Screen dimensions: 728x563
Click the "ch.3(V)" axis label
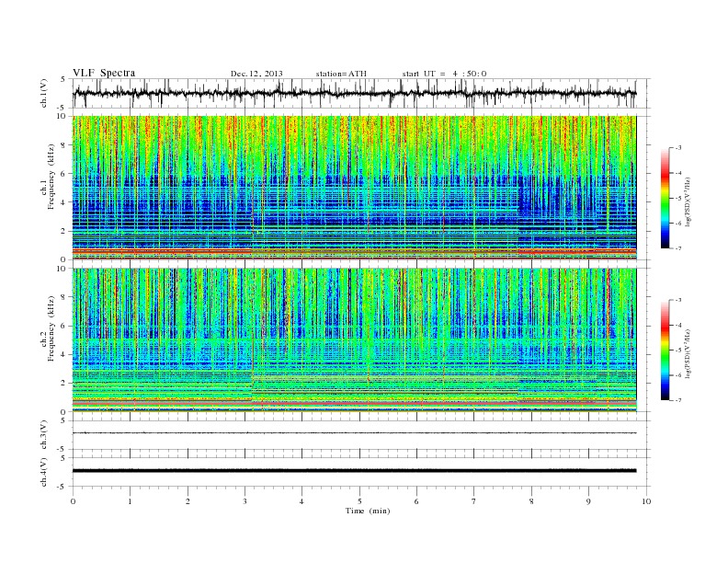click(44, 435)
